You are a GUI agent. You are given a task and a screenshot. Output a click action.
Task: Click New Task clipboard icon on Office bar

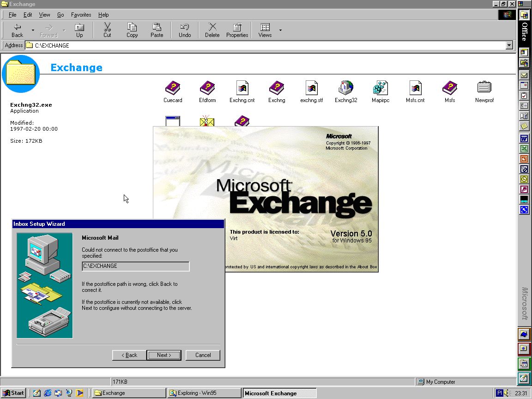[524, 96]
